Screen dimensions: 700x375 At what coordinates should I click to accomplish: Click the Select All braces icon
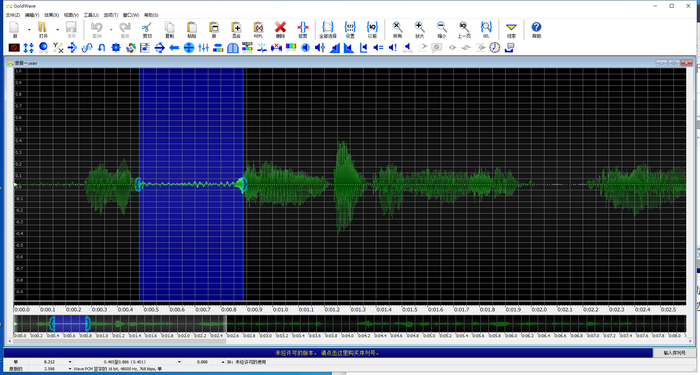[x=328, y=28]
